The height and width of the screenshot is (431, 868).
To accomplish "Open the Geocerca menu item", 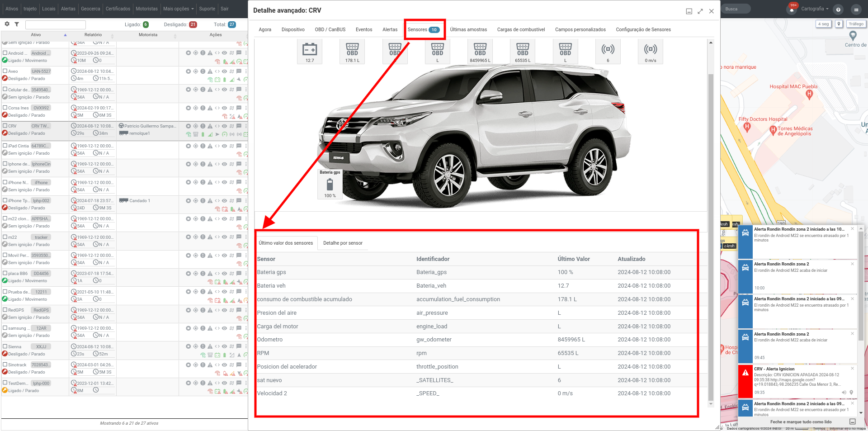I will coord(90,9).
